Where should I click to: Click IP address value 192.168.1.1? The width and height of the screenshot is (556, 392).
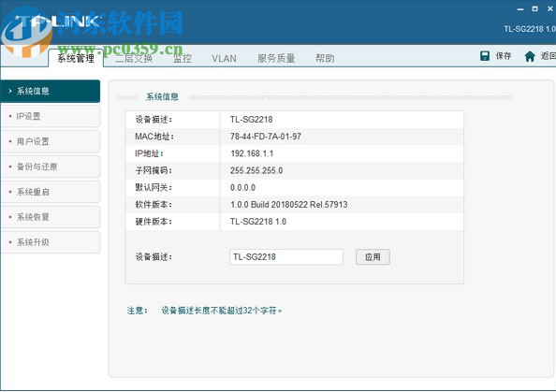tap(252, 153)
